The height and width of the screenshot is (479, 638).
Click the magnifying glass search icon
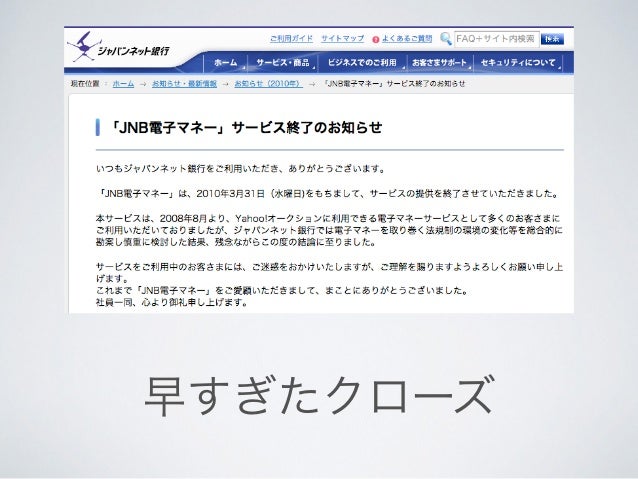point(446,39)
